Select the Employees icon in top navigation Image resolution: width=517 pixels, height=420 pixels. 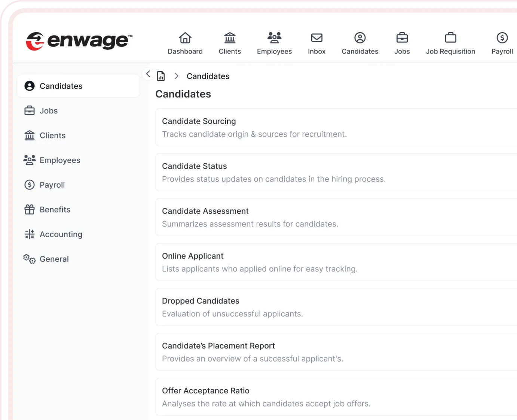coord(274,38)
